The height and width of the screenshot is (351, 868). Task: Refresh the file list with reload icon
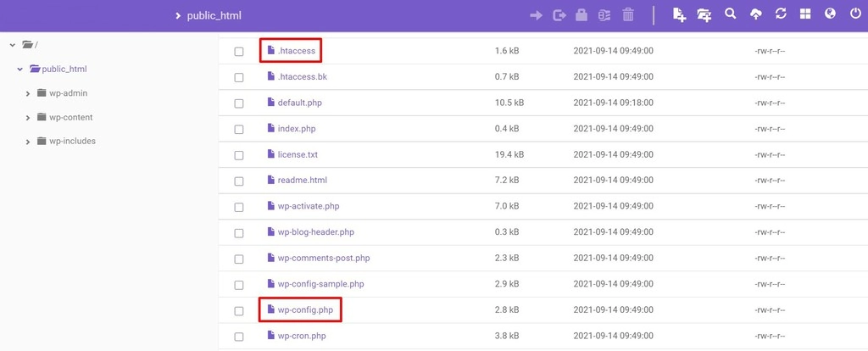781,14
